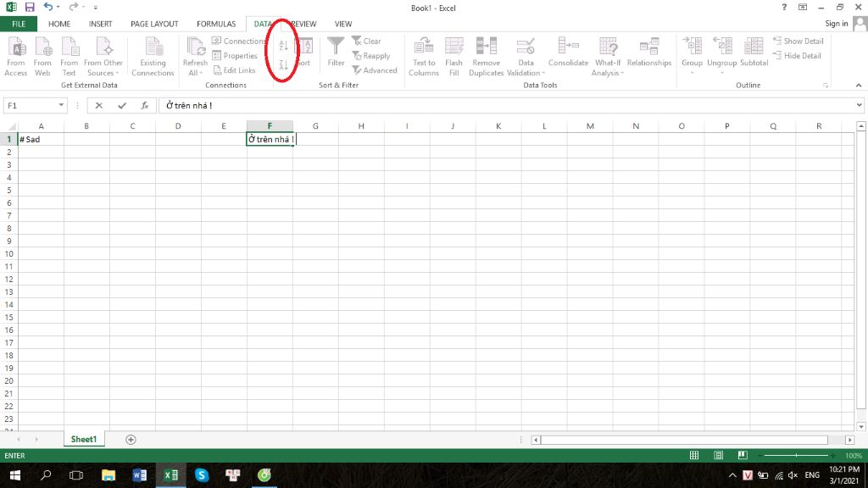Open Advanced filter options
This screenshot has width=868, height=488.
pyautogui.click(x=375, y=70)
